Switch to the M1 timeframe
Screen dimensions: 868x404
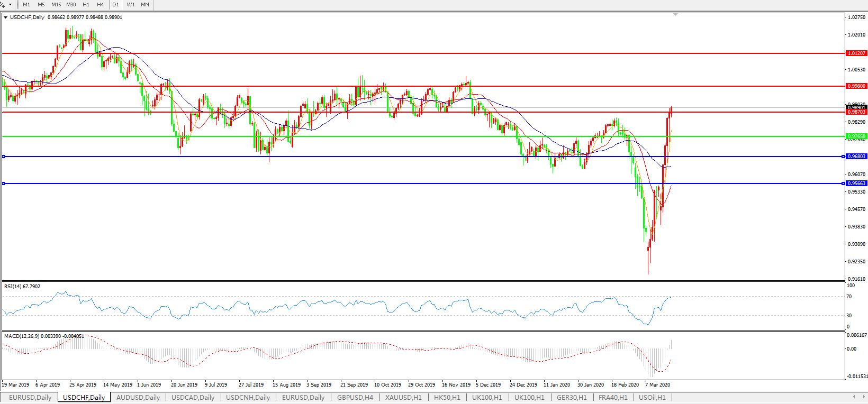click(26, 5)
